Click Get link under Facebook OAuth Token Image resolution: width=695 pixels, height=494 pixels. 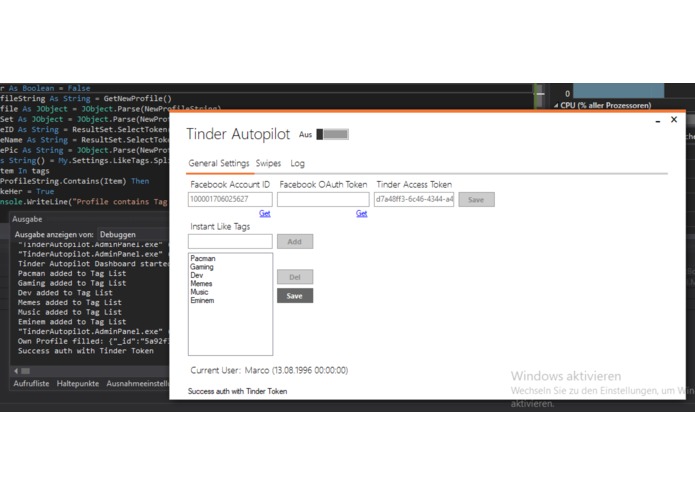(362, 214)
